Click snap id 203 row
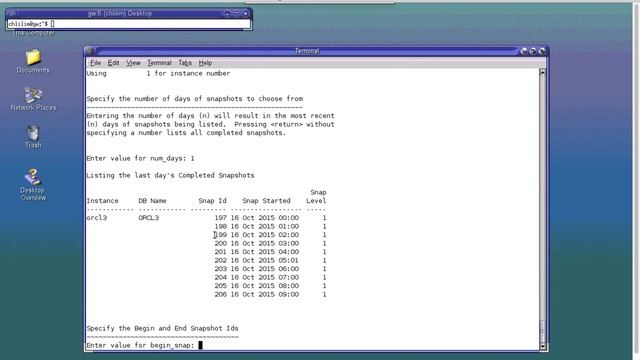Screen dimensions: 640x360 pos(270,269)
